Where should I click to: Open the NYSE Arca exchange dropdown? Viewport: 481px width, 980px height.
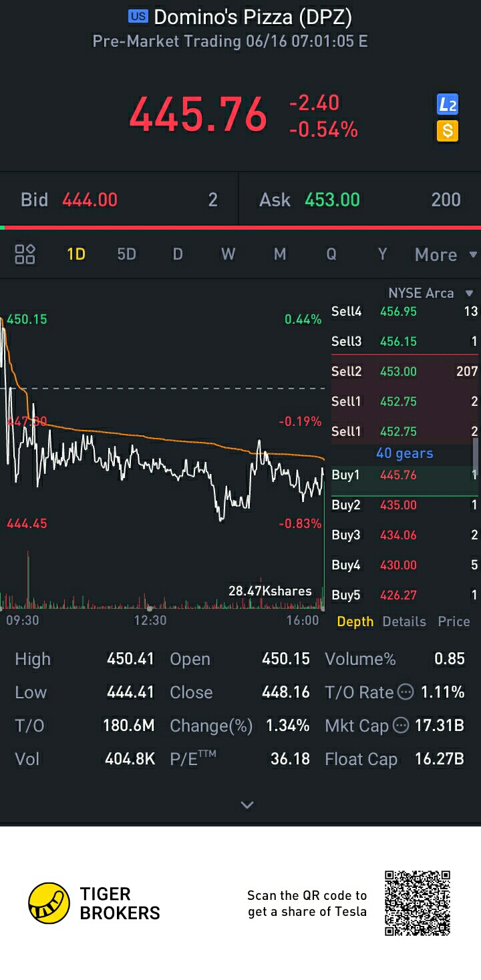[x=431, y=293]
